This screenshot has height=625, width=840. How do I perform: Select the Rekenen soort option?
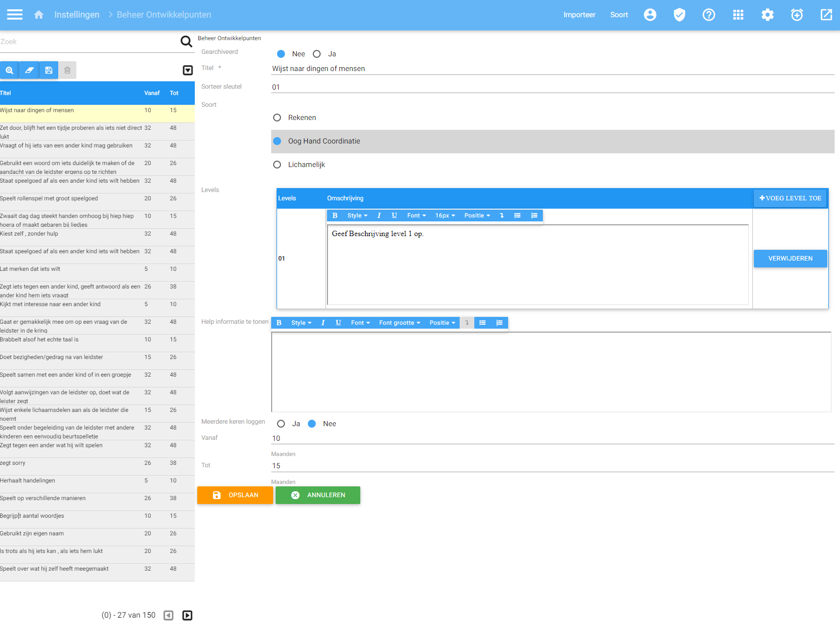277,118
